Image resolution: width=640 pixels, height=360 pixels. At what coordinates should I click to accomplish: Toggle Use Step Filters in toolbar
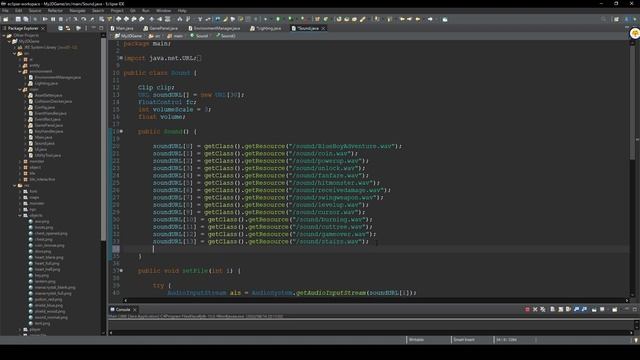click(109, 19)
